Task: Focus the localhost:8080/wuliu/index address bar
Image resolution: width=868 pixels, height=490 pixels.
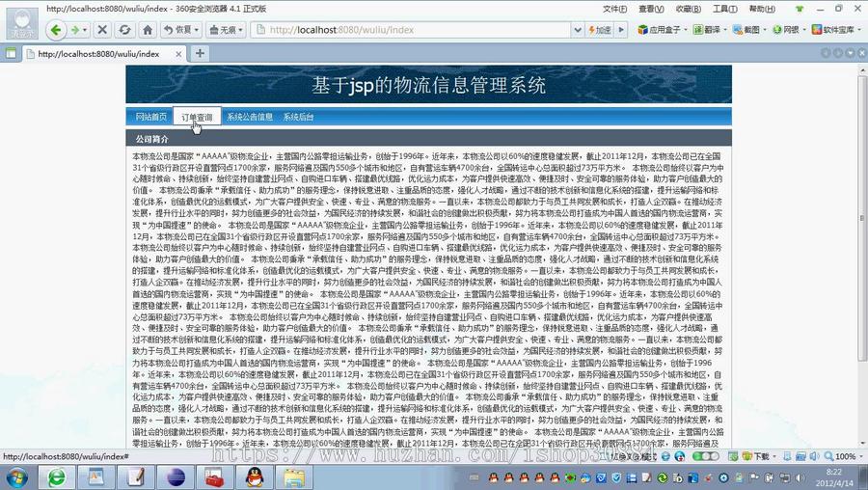Action: coord(410,30)
